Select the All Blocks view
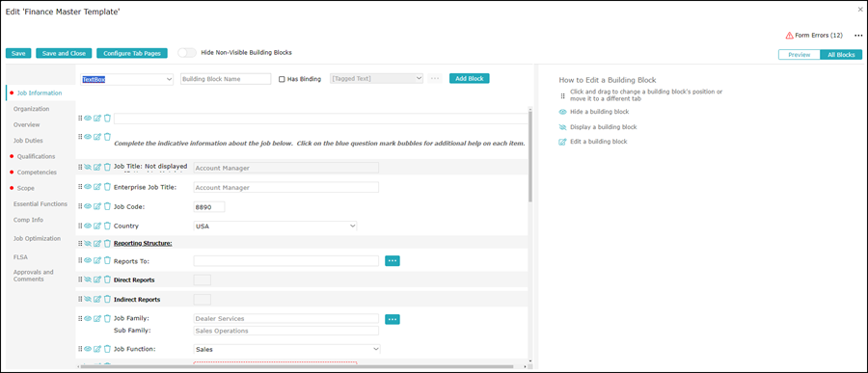The image size is (868, 373). click(841, 55)
